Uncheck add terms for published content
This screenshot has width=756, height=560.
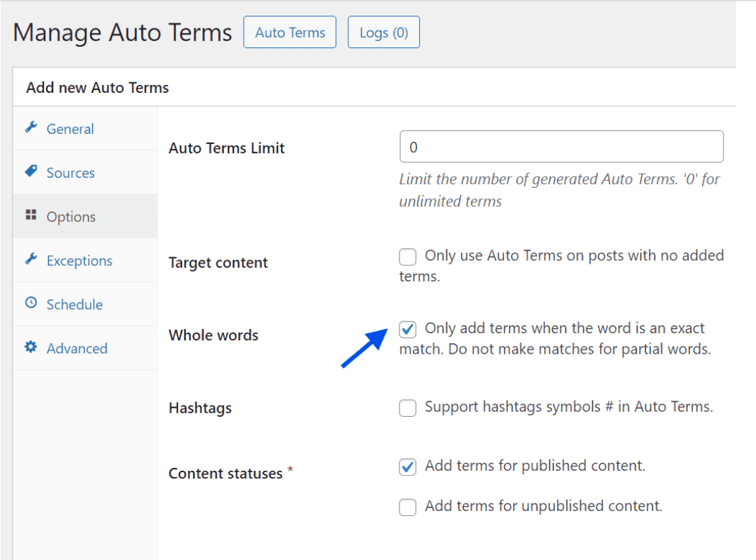click(407, 466)
